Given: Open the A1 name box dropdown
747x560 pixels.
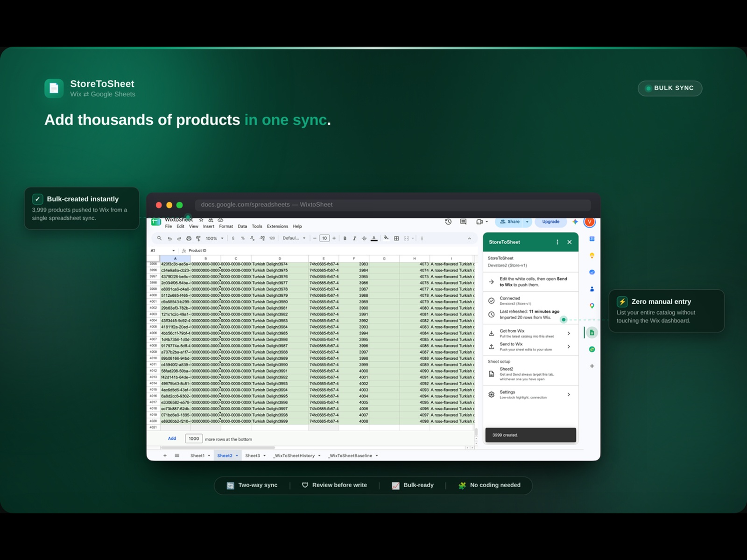Looking at the screenshot, I should click(174, 251).
